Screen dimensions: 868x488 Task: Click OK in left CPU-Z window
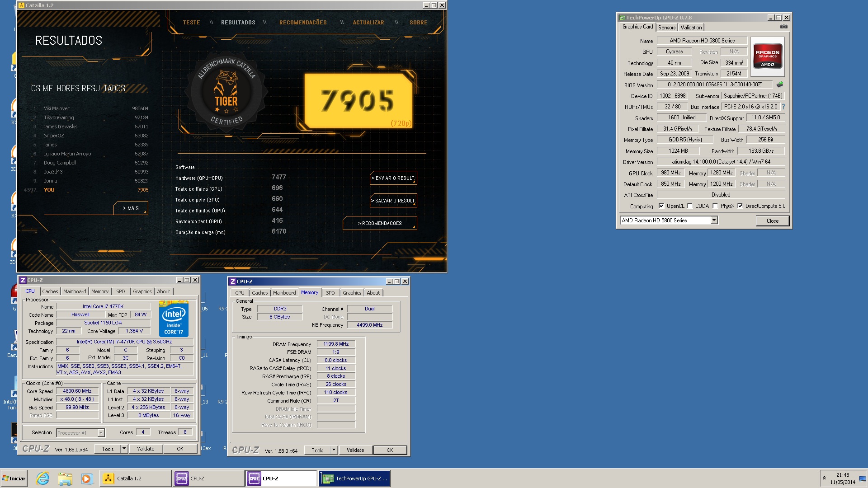pyautogui.click(x=180, y=449)
